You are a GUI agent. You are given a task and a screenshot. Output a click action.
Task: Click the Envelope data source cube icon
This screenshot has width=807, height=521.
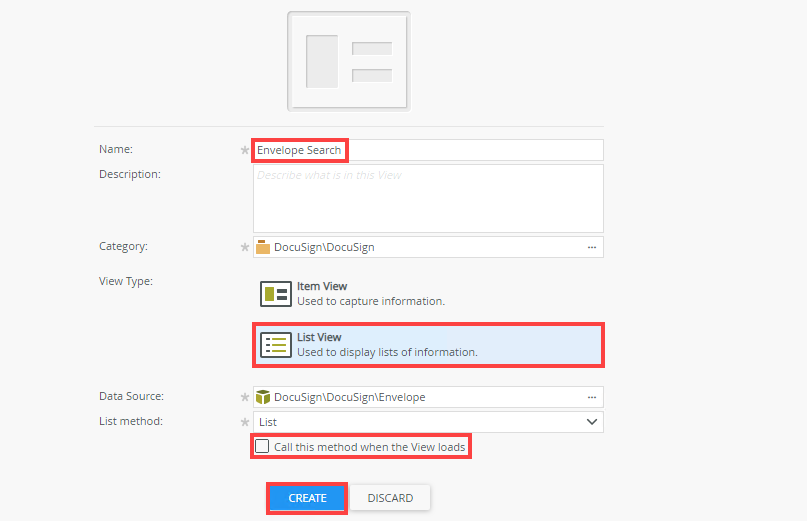click(x=263, y=397)
